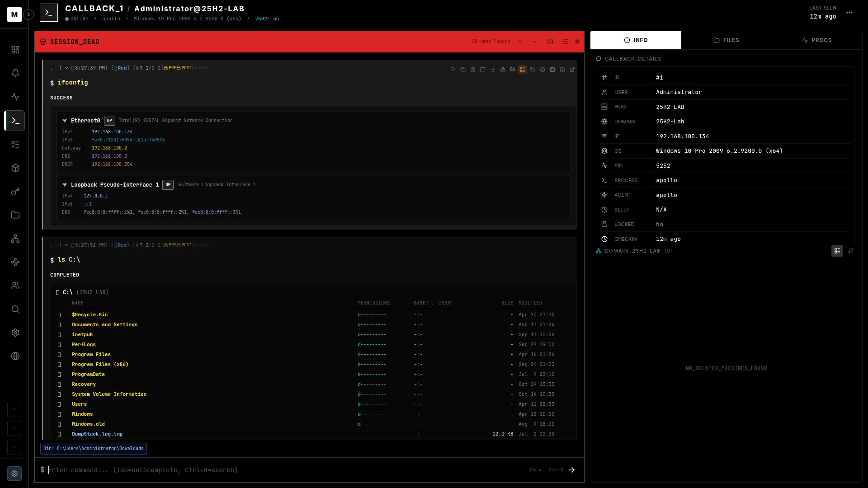Expand the left sidebar arrow
This screenshot has height=488, width=868.
point(28,14)
